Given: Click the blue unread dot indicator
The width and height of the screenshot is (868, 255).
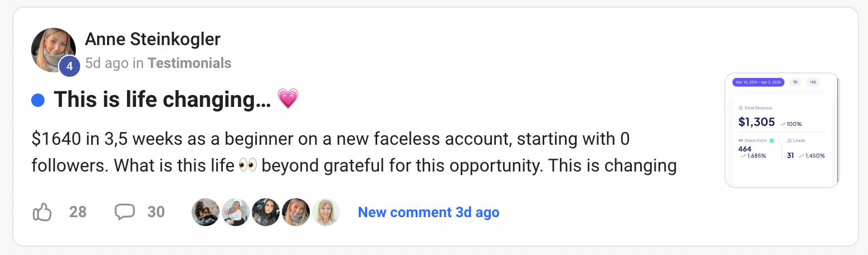Looking at the screenshot, I should click(x=38, y=100).
